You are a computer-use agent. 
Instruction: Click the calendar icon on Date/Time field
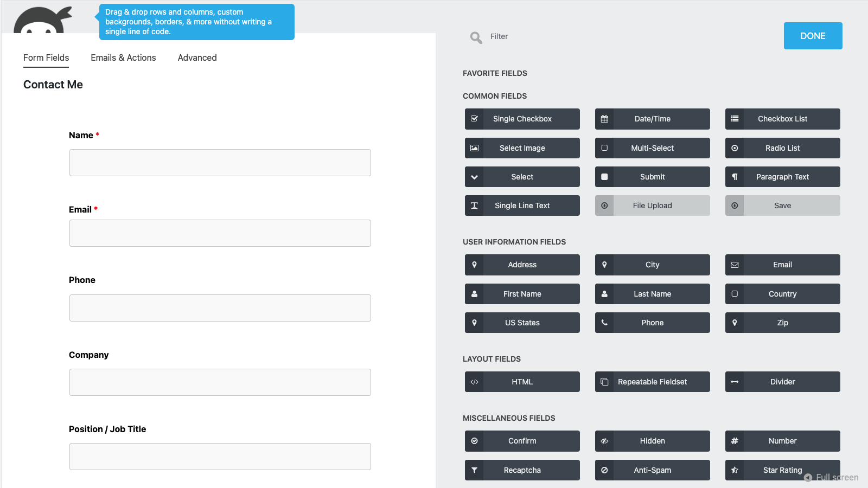point(604,119)
